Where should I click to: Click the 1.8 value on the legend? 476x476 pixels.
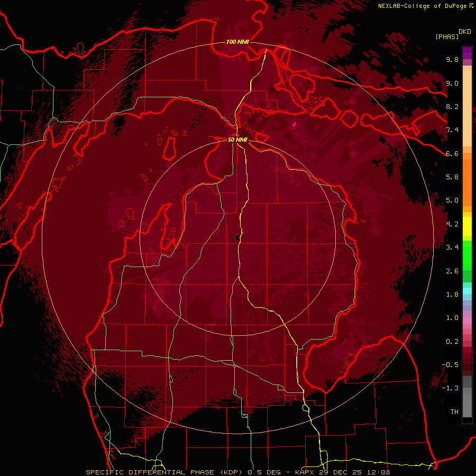[x=452, y=295]
